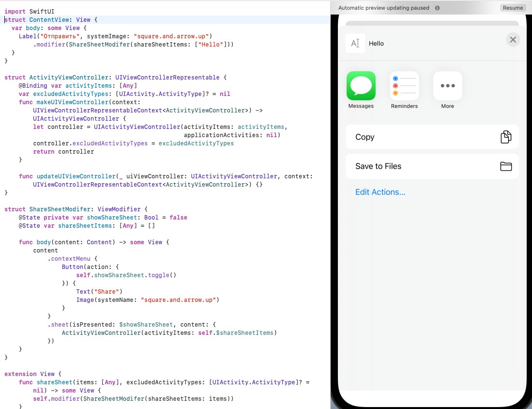Screen dimensions: 532x409
Task: Click the ".contextMenu {" line
Action: click(x=72, y=258)
